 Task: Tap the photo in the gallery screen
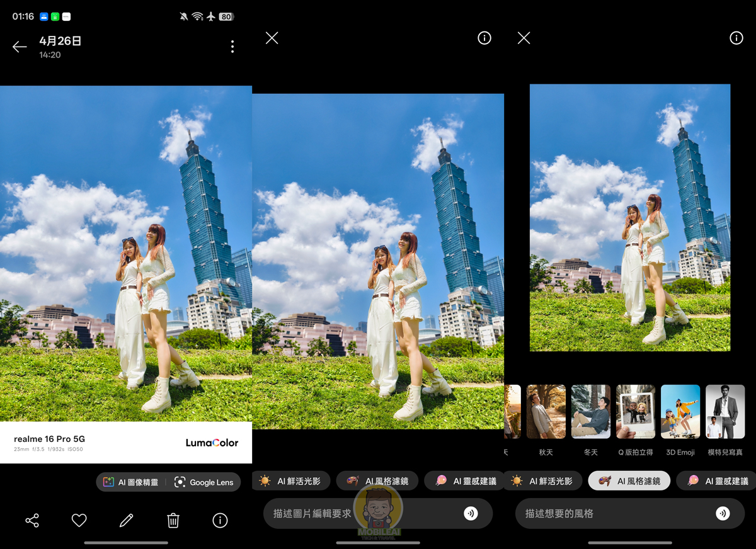(126, 254)
